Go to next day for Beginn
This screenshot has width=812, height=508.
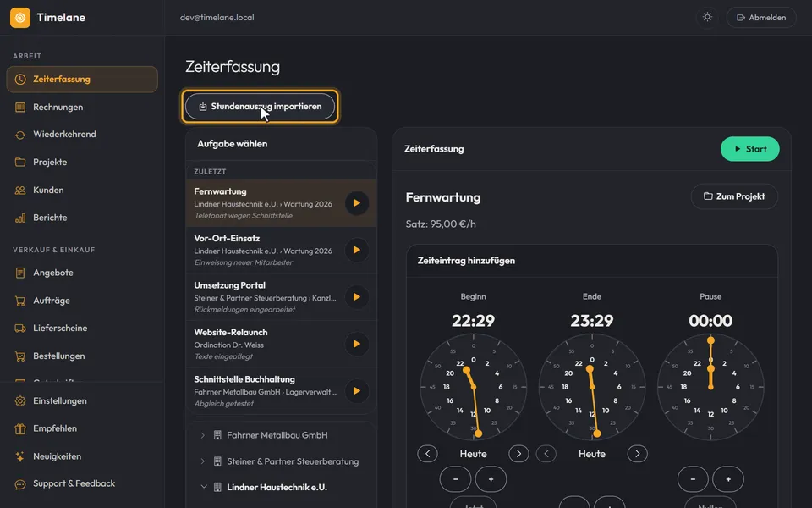coord(518,454)
